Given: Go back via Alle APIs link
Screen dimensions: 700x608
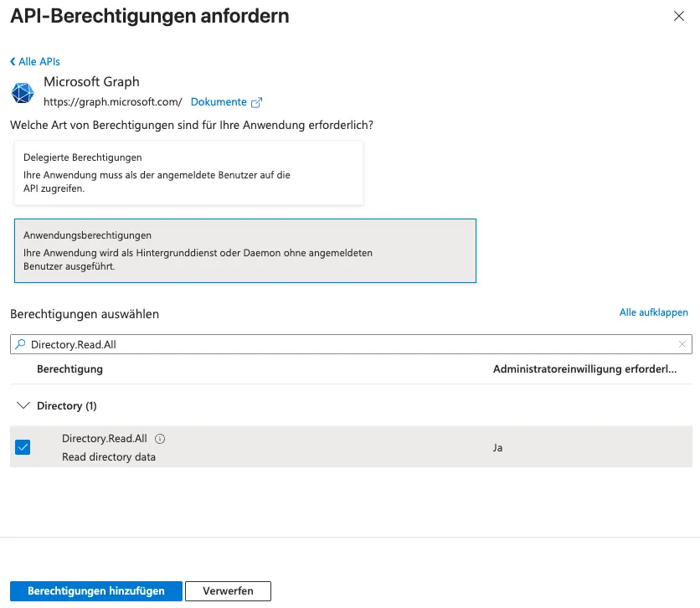Looking at the screenshot, I should 35,62.
